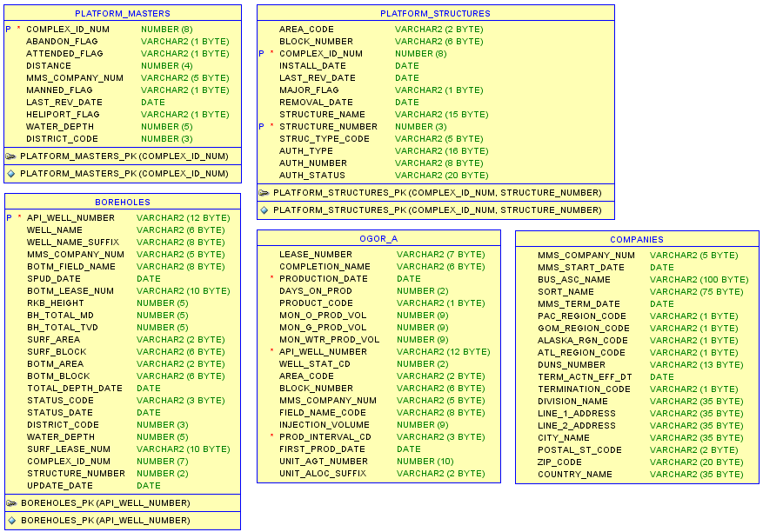Select the MON_WTR_PROD_VOL column
Screen dimensions: 763x532
point(330,339)
